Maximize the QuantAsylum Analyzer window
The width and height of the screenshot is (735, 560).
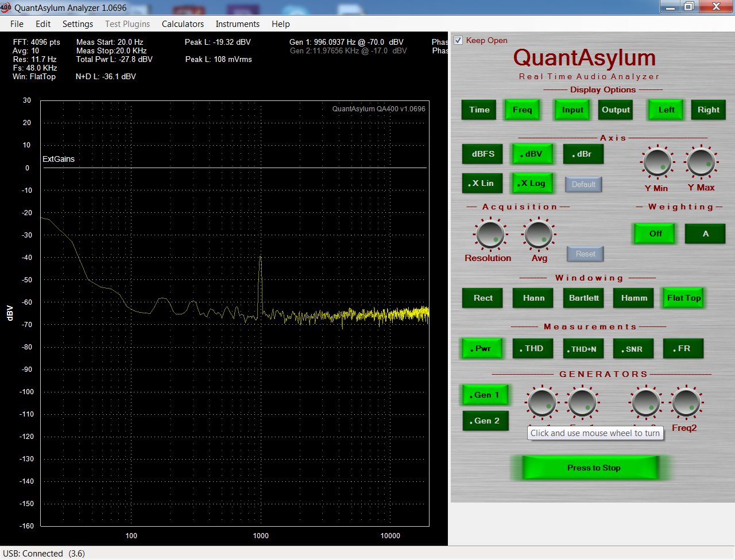tap(688, 6)
